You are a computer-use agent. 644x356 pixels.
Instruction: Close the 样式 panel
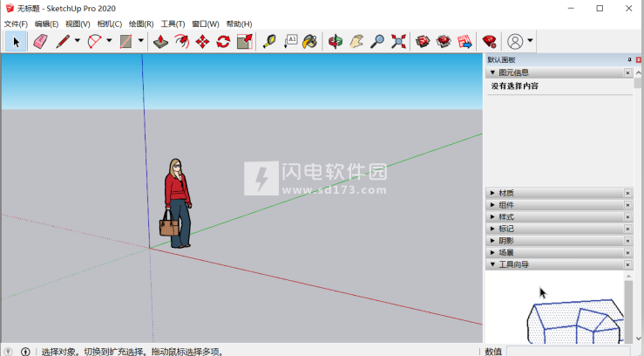click(x=627, y=216)
